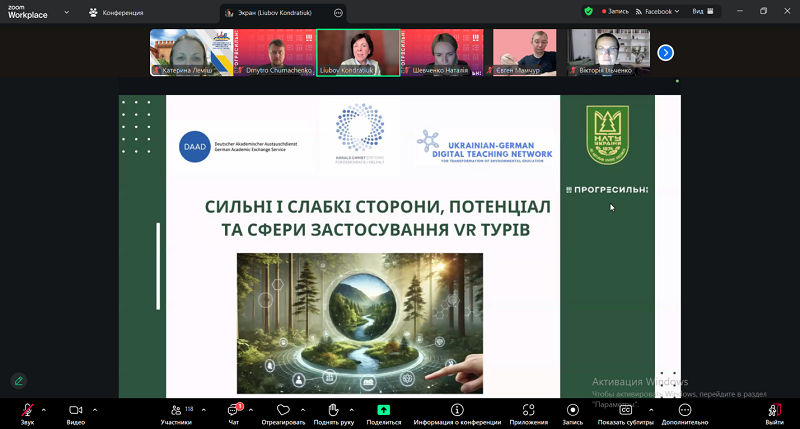This screenshot has height=429, width=800.
Task: Click the Запись record icon in the toolbar
Action: pos(573,411)
